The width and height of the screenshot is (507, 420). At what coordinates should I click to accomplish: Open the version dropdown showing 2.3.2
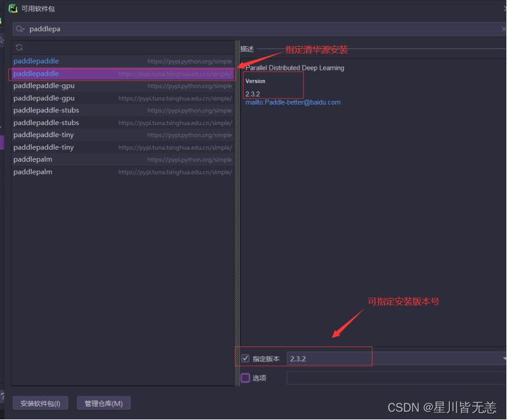pos(397,358)
